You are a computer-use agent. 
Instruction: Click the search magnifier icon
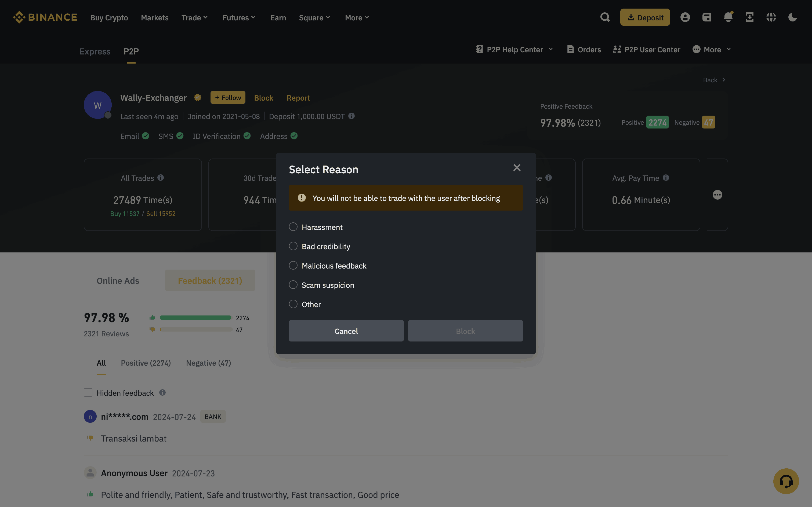point(605,17)
